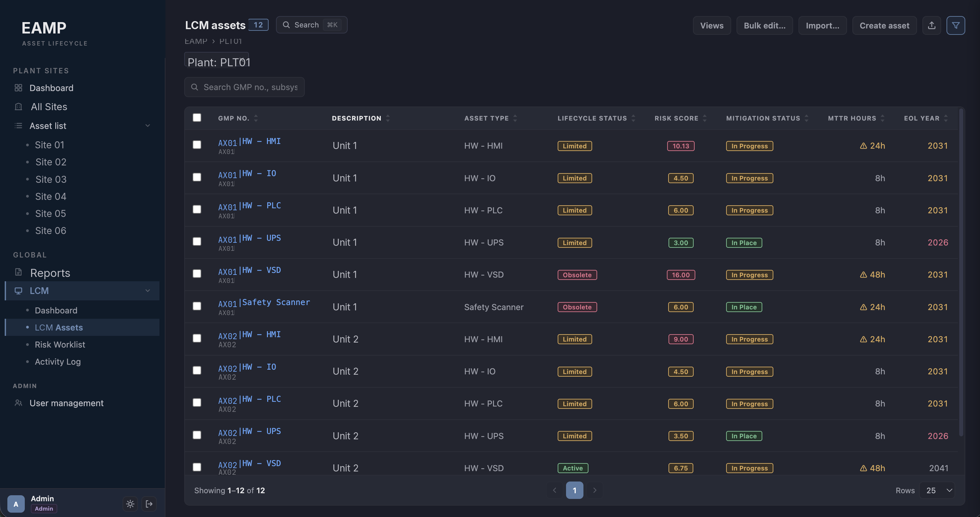Open LCM Dashboard submenu item
This screenshot has width=980, height=517.
[x=56, y=310]
